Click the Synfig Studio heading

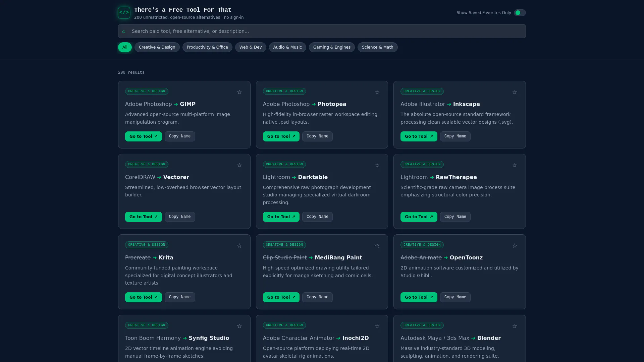(x=177, y=338)
